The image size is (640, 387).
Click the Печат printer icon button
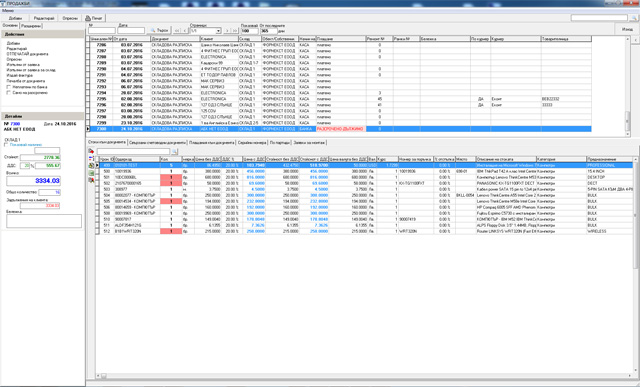pos(94,18)
